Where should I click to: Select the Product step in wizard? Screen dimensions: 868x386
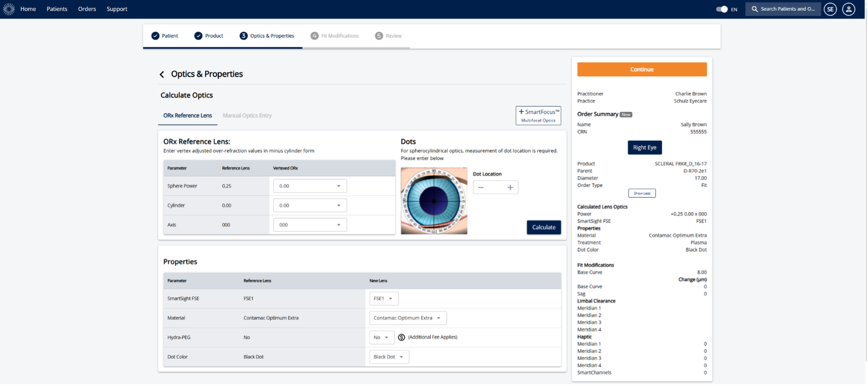coord(209,36)
